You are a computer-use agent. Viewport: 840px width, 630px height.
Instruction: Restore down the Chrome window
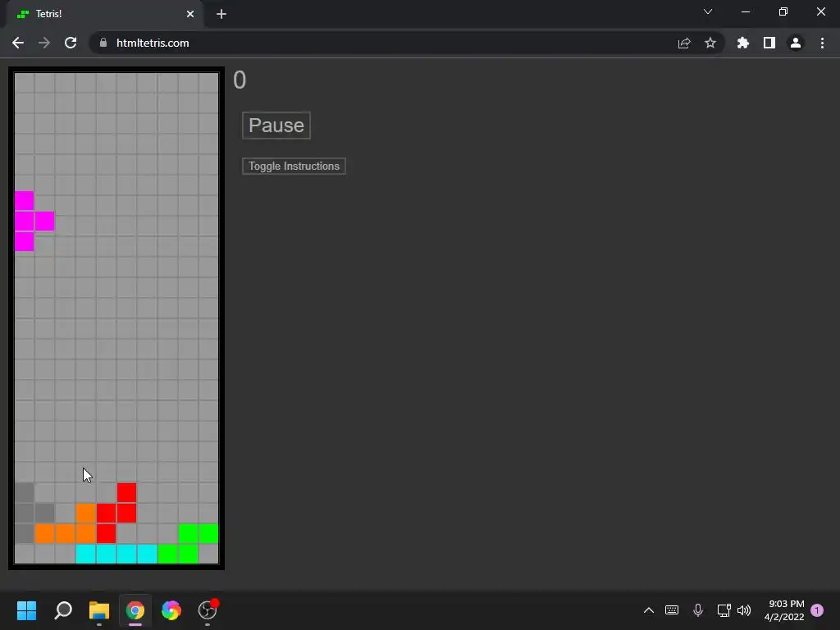coord(783,11)
